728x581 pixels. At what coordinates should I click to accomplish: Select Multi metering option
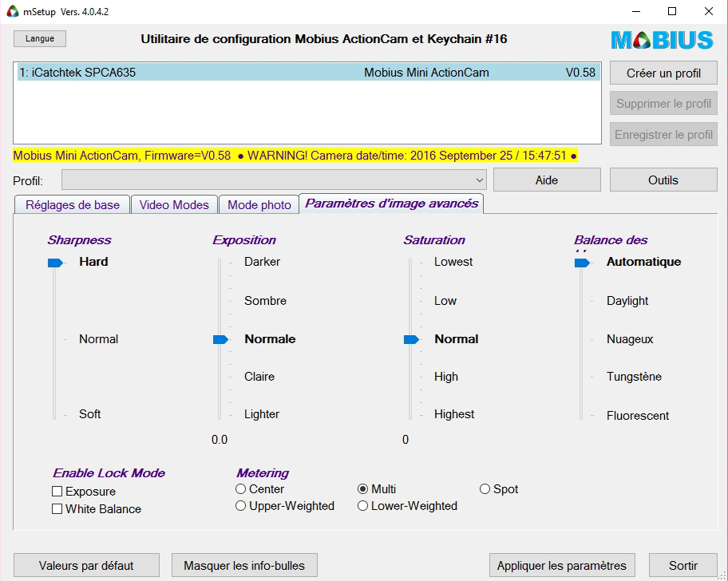[363, 489]
